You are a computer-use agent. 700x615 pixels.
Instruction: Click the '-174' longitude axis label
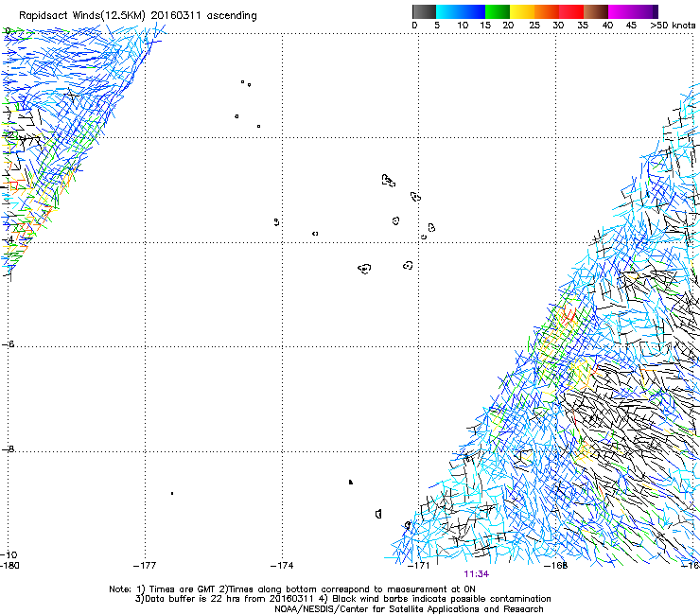(x=282, y=566)
